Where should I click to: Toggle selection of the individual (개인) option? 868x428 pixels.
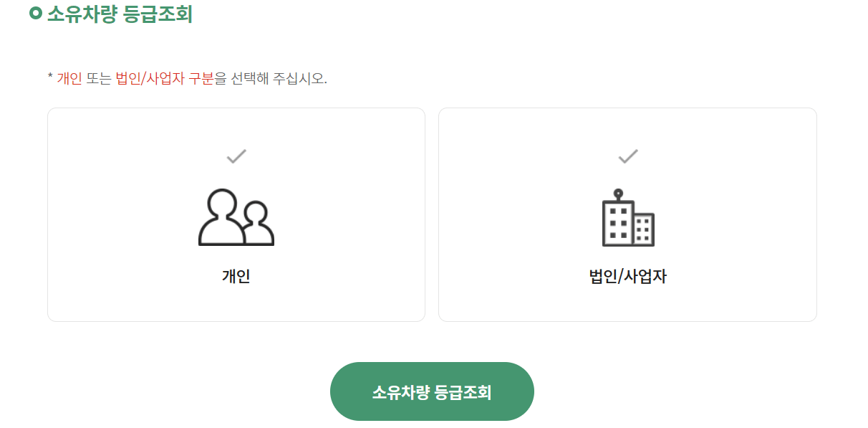(x=235, y=214)
